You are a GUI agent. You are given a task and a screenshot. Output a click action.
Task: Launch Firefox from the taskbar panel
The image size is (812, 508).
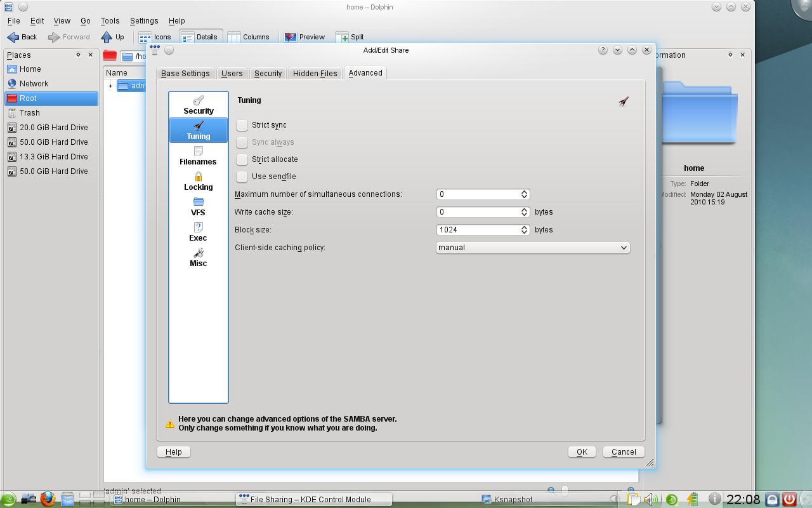(x=48, y=498)
